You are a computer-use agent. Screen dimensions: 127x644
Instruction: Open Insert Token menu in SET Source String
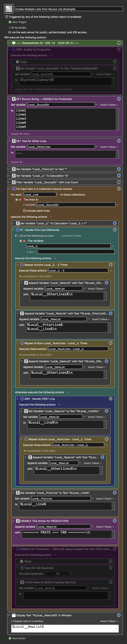click(x=109, y=105)
